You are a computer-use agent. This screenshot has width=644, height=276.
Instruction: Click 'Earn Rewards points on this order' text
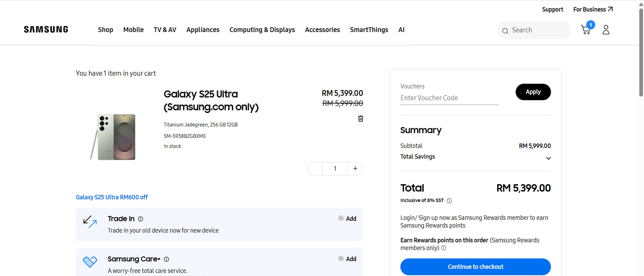coord(444,240)
